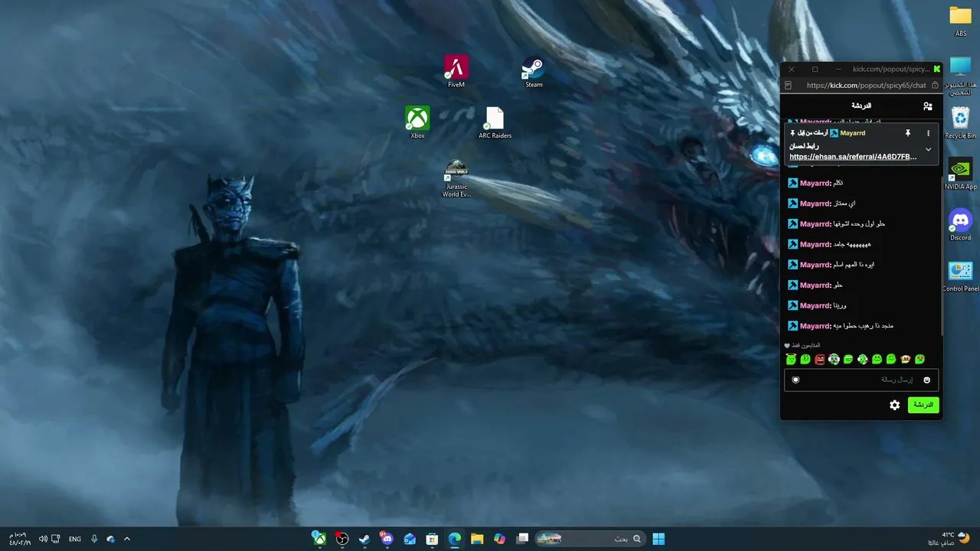Click Mayarrd username in pinned message
This screenshot has height=551, width=980.
pos(852,133)
